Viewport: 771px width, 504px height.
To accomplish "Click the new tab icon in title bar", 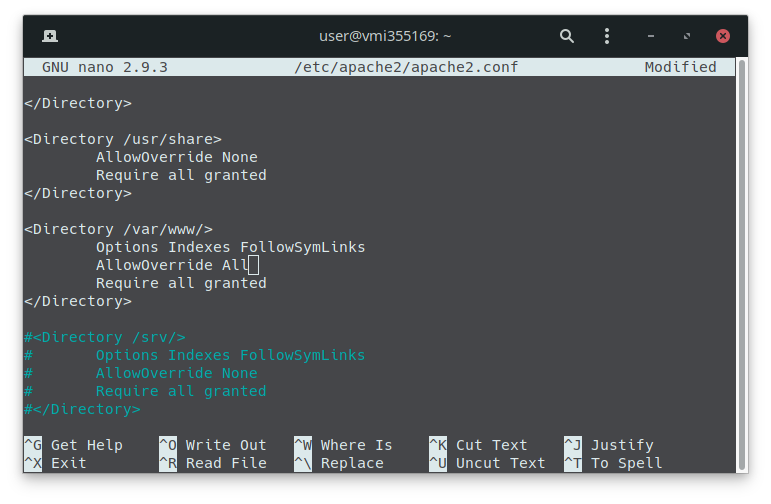I will [x=50, y=36].
